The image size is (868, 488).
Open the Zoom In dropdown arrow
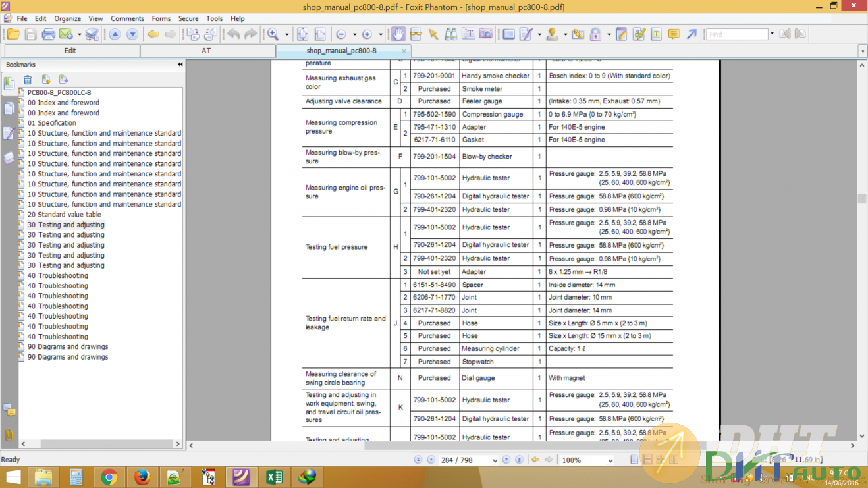(380, 35)
